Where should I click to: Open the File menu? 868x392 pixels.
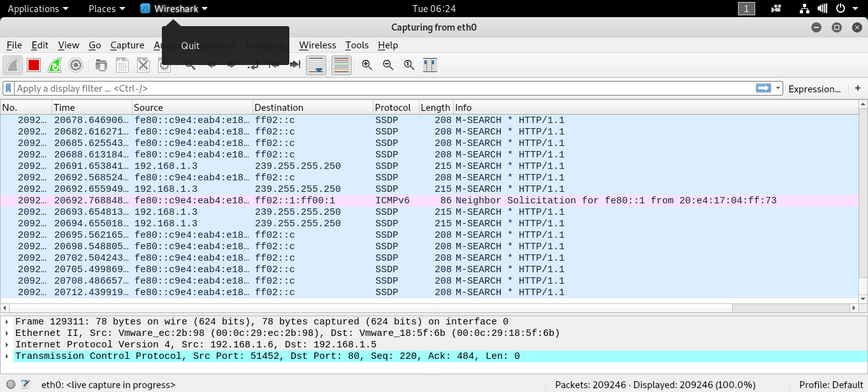pos(14,45)
